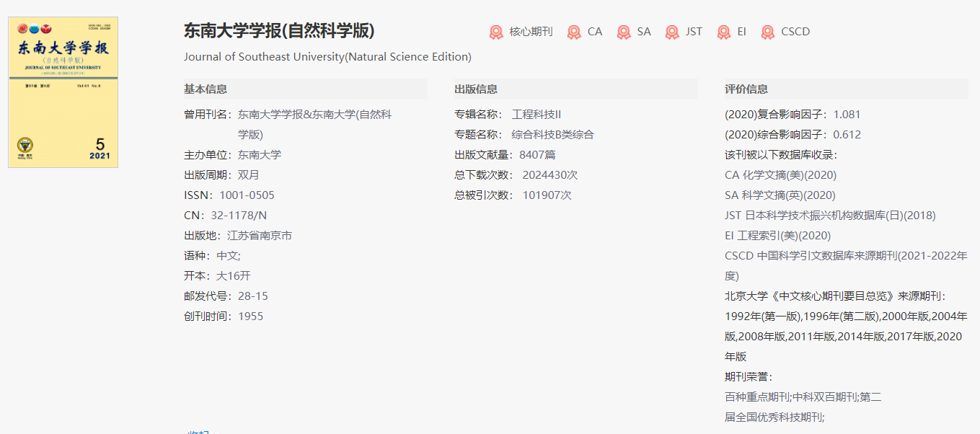This screenshot has width=980, height=434.
Task: Open the 东南大学 publisher link
Action: click(260, 154)
